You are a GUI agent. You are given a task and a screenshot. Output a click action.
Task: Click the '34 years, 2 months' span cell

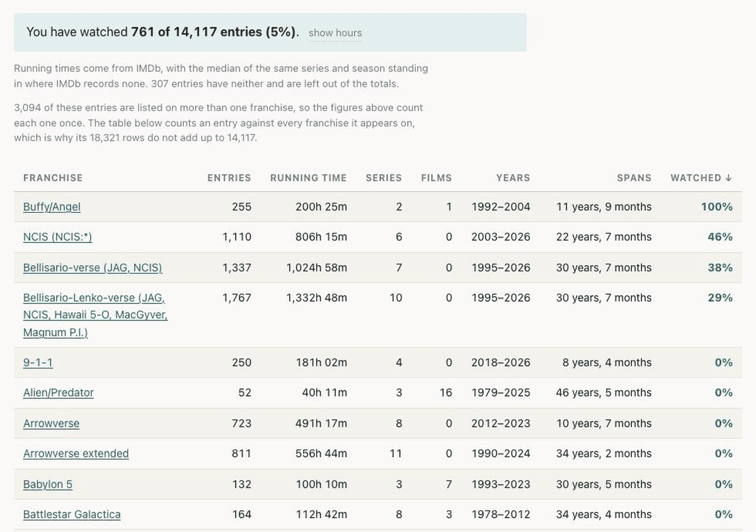point(604,453)
